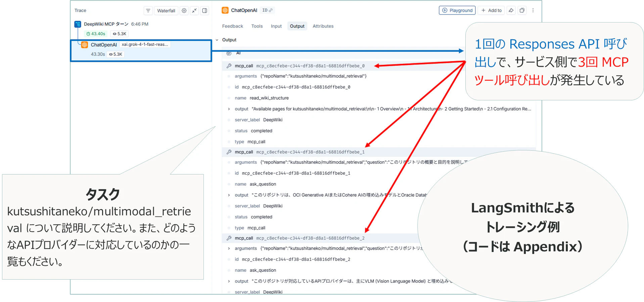Screen dimensions: 644x302
Task: Expand the "Available pages for kutsushitaneko" output
Action: (229, 109)
